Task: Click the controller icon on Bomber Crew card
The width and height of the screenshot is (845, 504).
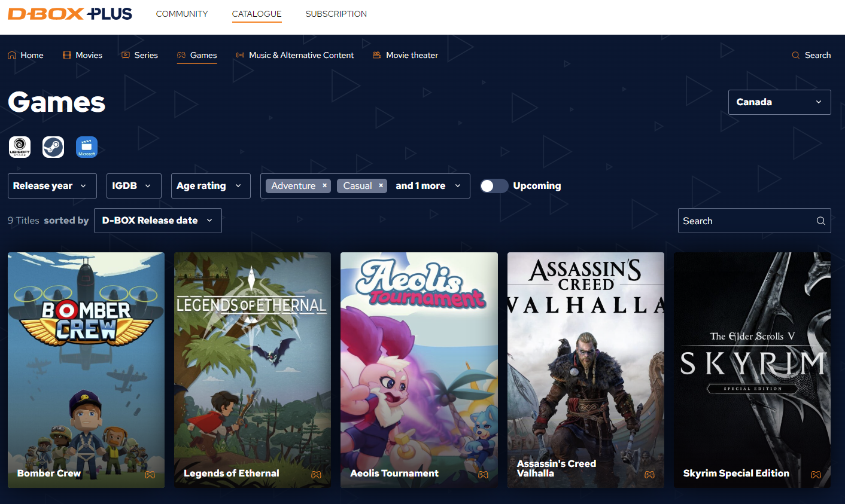Action: [150, 475]
